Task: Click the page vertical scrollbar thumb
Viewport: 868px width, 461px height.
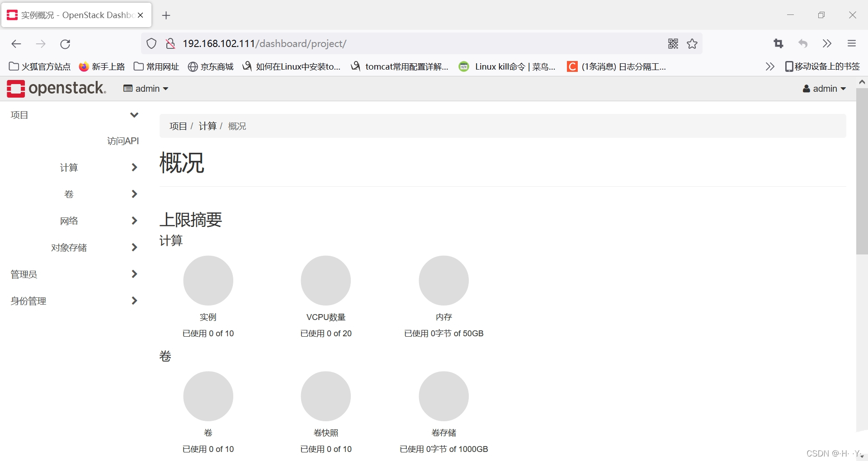Action: tap(862, 171)
